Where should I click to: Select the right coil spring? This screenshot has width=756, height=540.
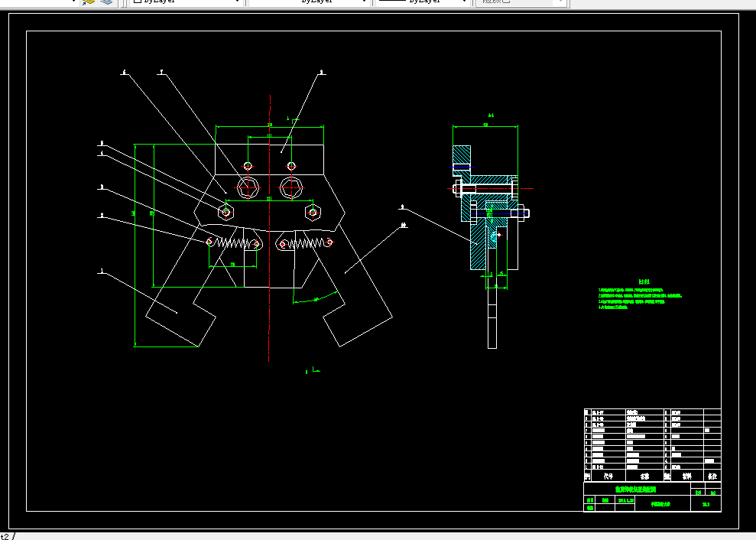point(306,242)
